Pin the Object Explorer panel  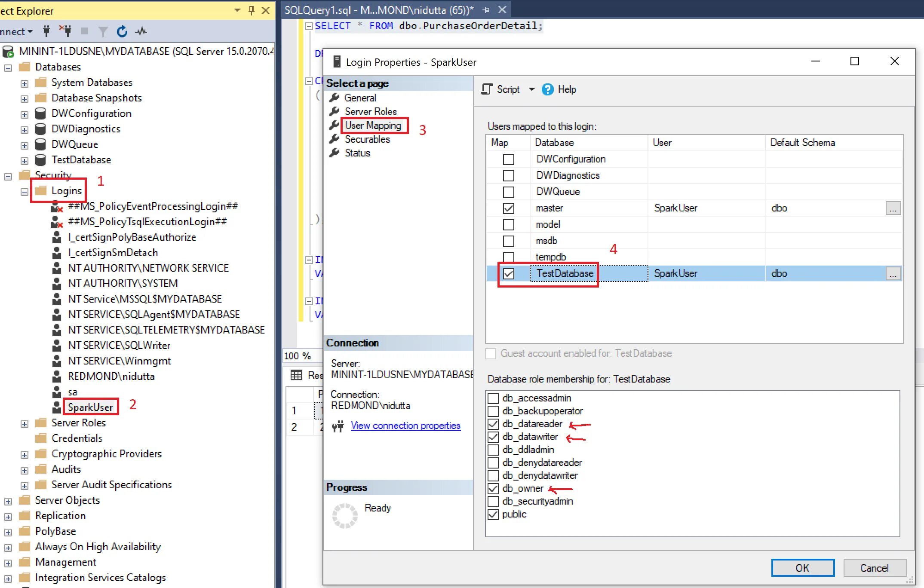point(252,10)
